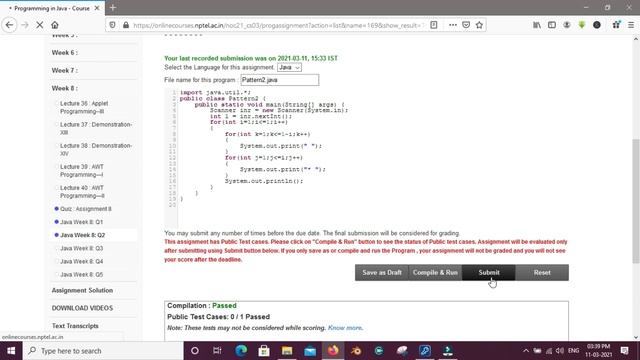This screenshot has height=360, width=640.
Task: Open the Know more link
Action: [344, 328]
